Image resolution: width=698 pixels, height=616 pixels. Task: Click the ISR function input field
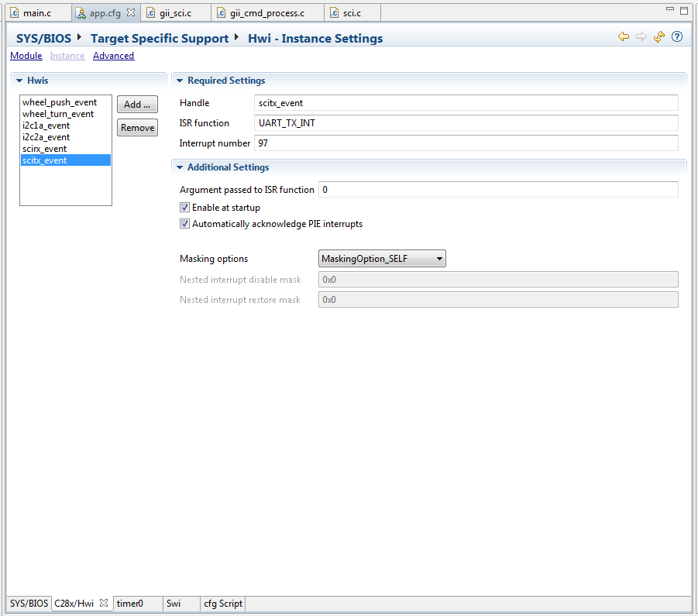click(465, 122)
